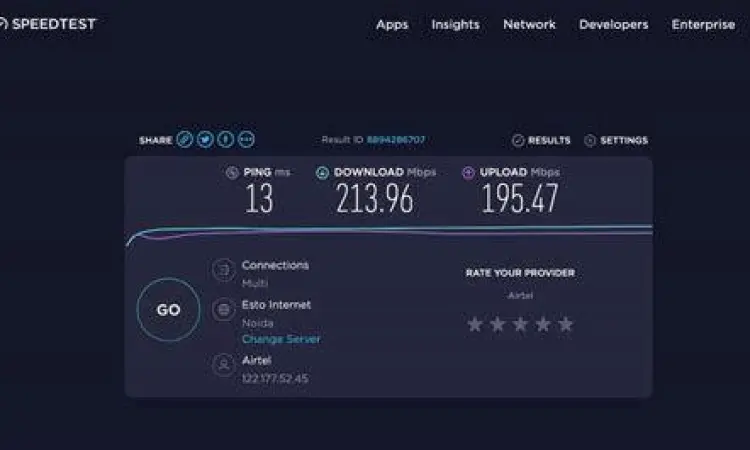Rate provider four stars
This screenshot has height=450, width=750.
[543, 324]
